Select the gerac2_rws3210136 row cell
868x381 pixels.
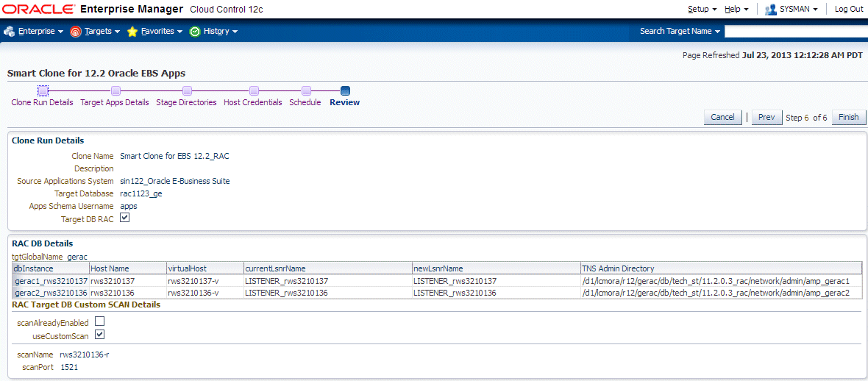[x=51, y=293]
